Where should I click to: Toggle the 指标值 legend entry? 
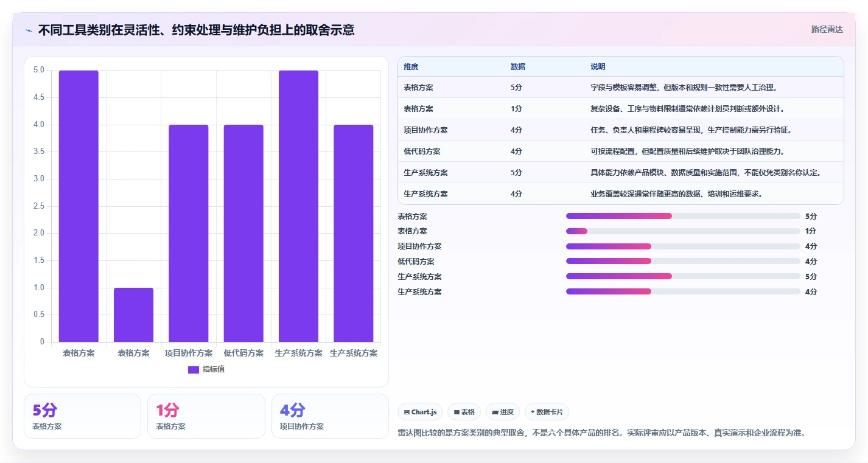207,369
